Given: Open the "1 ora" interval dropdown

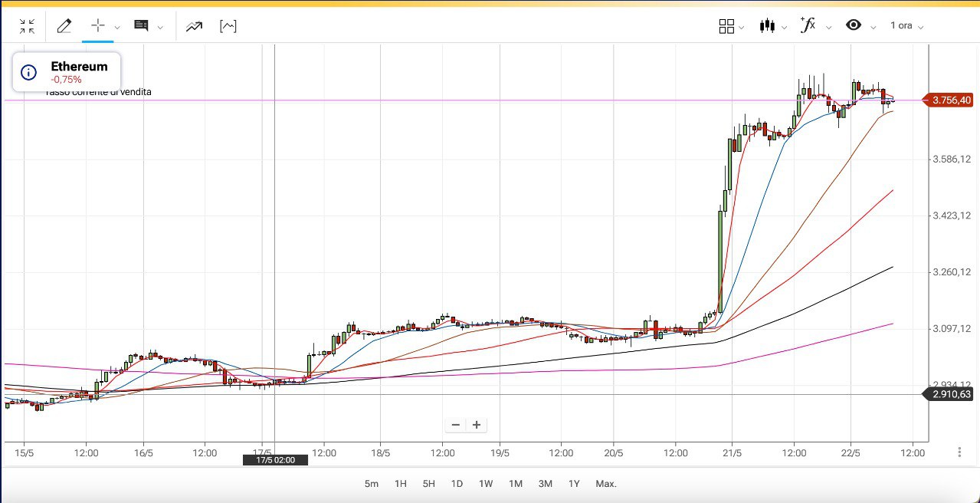Looking at the screenshot, I should [906, 26].
